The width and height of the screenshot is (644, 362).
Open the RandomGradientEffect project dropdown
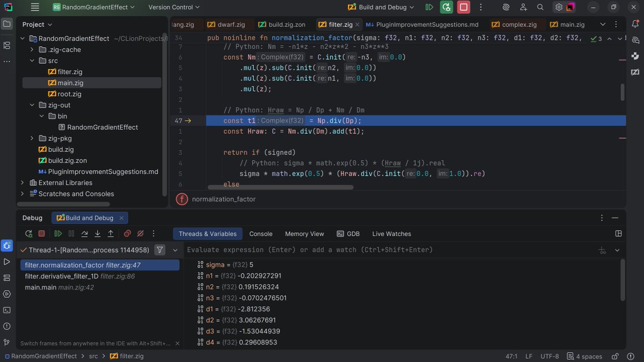[93, 7]
